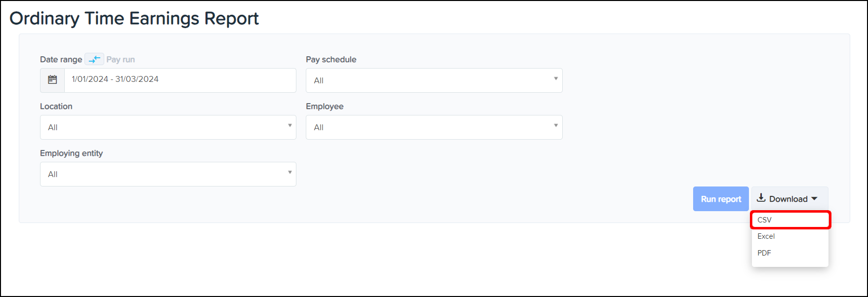Viewport: 868px width, 297px height.
Task: Click the calendar icon beside date range
Action: (52, 80)
